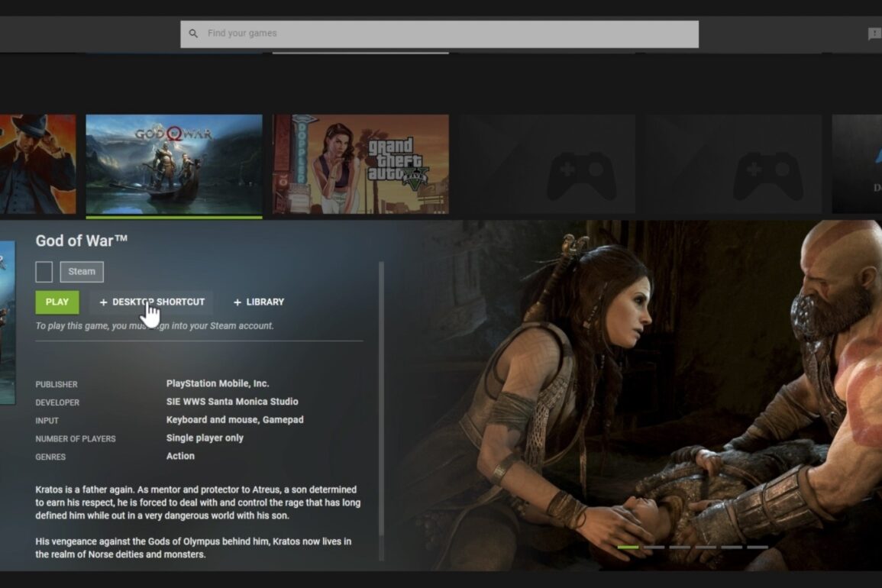This screenshot has width=882, height=588.
Task: Jump to the second screenshot carousel indicator
Action: tap(654, 547)
